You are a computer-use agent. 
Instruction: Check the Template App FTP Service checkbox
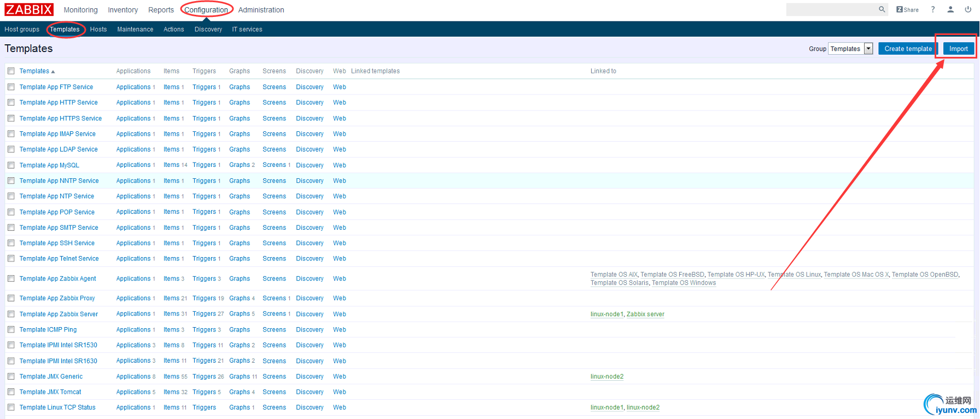click(11, 87)
